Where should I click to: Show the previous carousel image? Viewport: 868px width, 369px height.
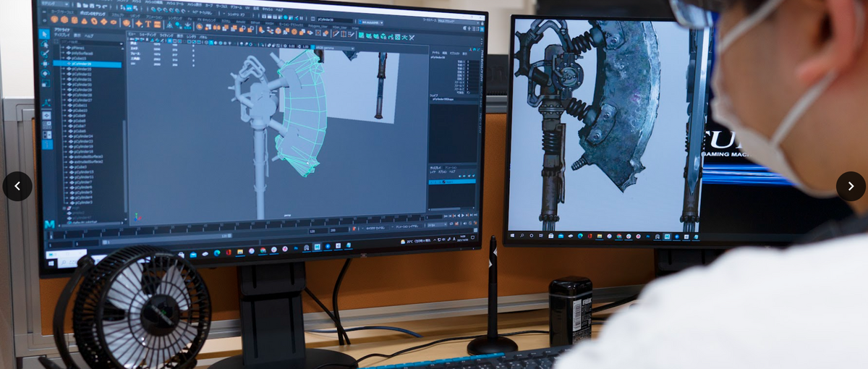click(x=17, y=186)
